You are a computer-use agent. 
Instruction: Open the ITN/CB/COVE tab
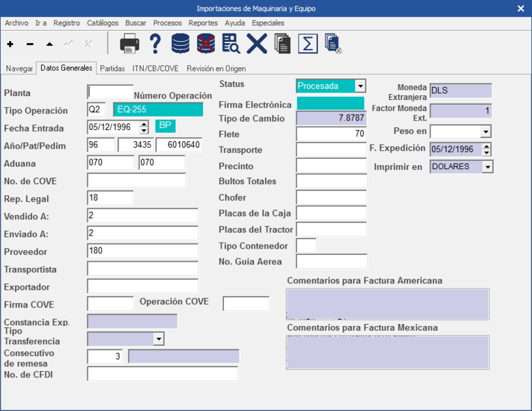click(155, 68)
